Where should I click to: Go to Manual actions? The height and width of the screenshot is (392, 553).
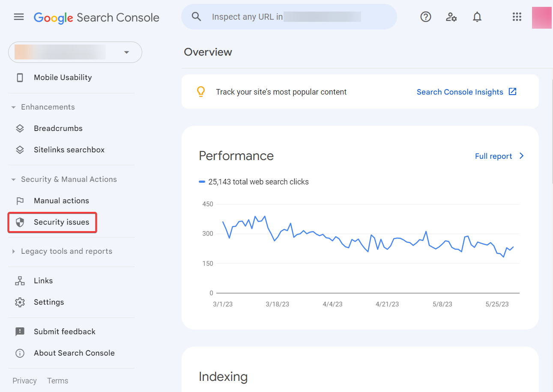tap(61, 201)
